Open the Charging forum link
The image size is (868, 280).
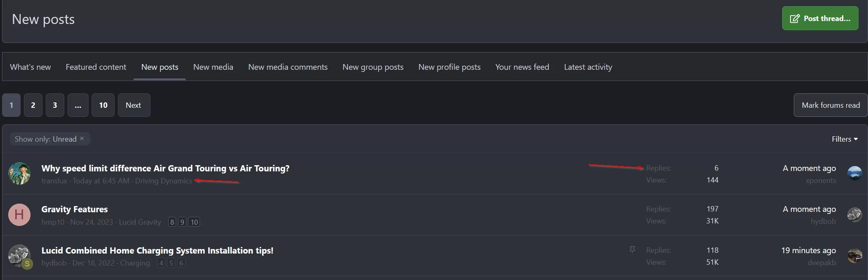135,263
